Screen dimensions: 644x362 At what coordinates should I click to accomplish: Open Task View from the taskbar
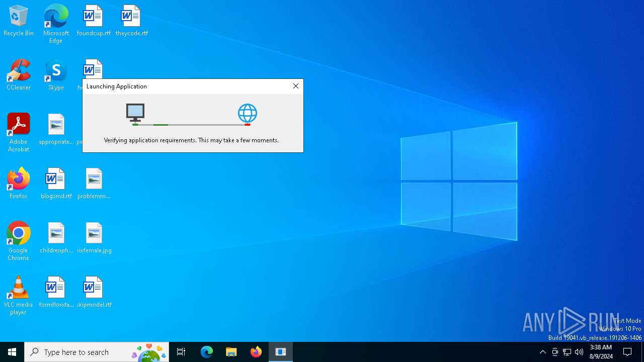tap(181, 352)
